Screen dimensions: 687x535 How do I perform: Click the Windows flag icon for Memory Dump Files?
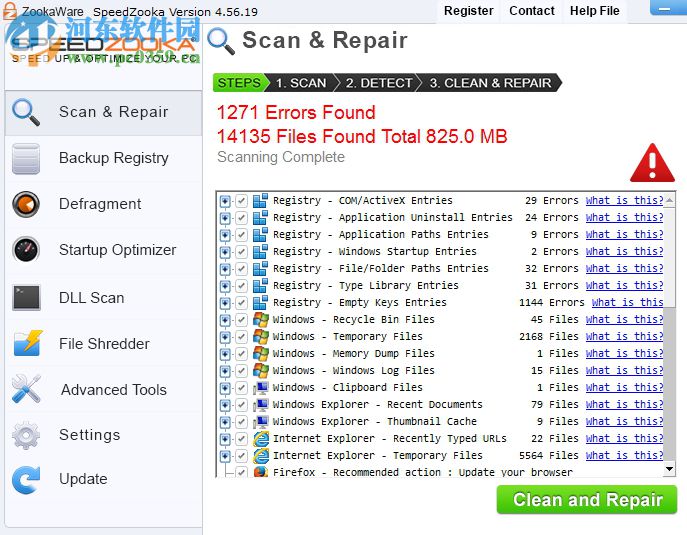click(261, 354)
